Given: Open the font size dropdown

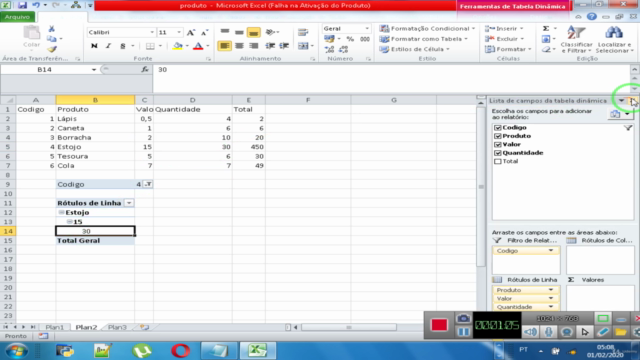Looking at the screenshot, I should tap(179, 32).
